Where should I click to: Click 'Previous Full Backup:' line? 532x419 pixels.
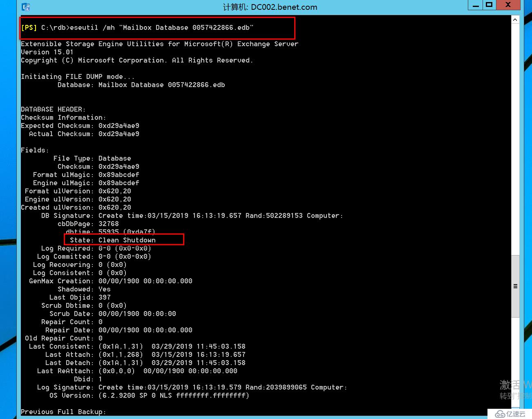[x=63, y=412]
